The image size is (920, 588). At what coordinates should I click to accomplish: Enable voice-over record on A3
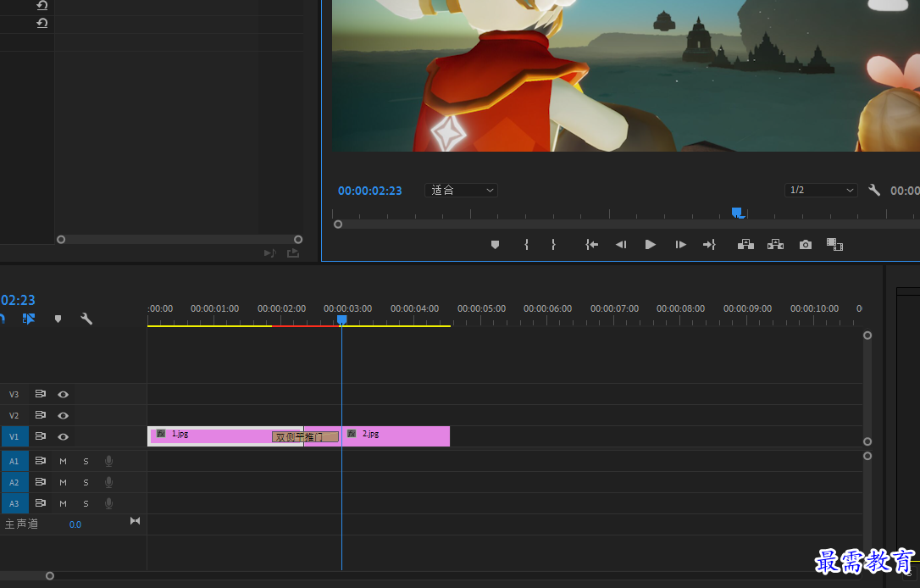pos(108,503)
